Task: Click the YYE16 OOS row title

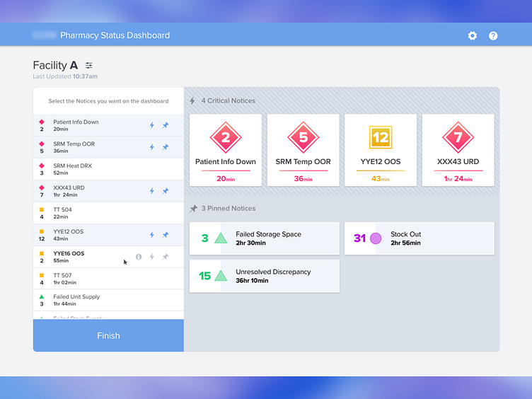Action: point(69,253)
